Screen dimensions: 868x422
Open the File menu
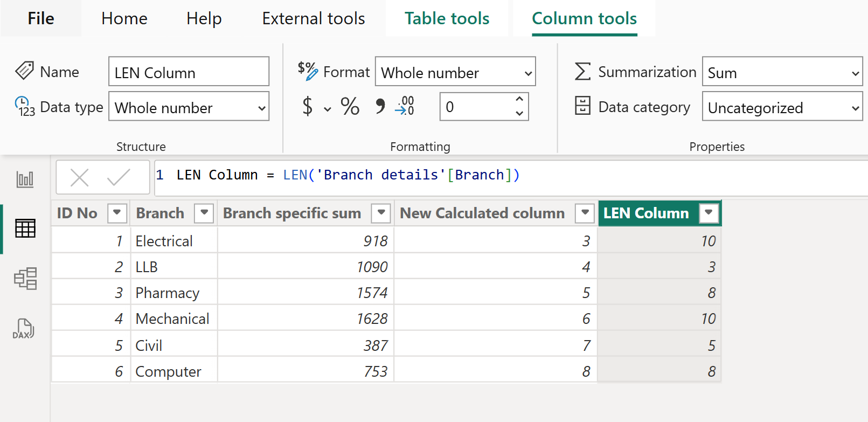(41, 19)
